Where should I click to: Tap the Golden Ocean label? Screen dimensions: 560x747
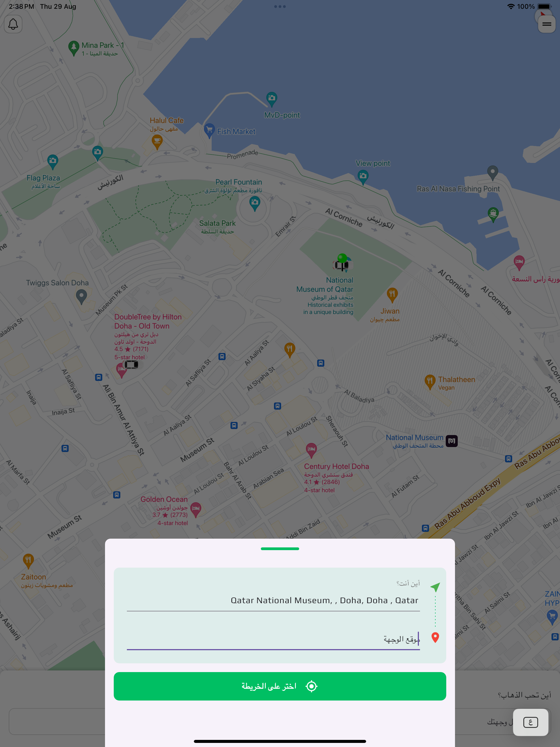point(164,499)
